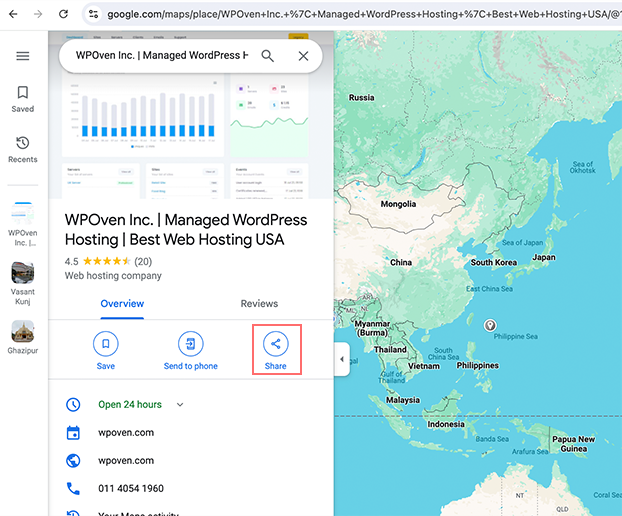Clear search with the X icon
Image resolution: width=622 pixels, height=516 pixels.
coord(303,56)
